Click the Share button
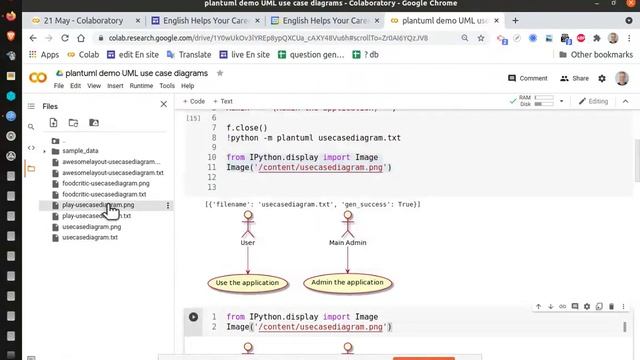 [575, 78]
